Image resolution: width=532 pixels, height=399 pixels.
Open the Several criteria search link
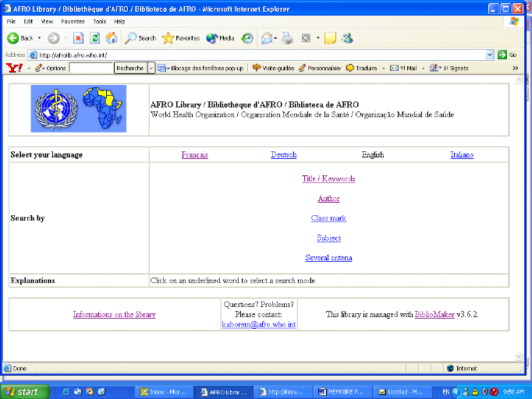point(328,258)
